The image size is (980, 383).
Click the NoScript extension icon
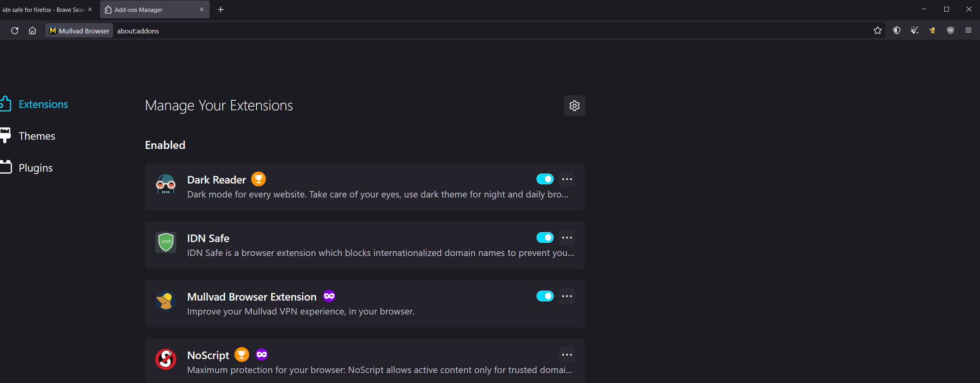click(166, 360)
